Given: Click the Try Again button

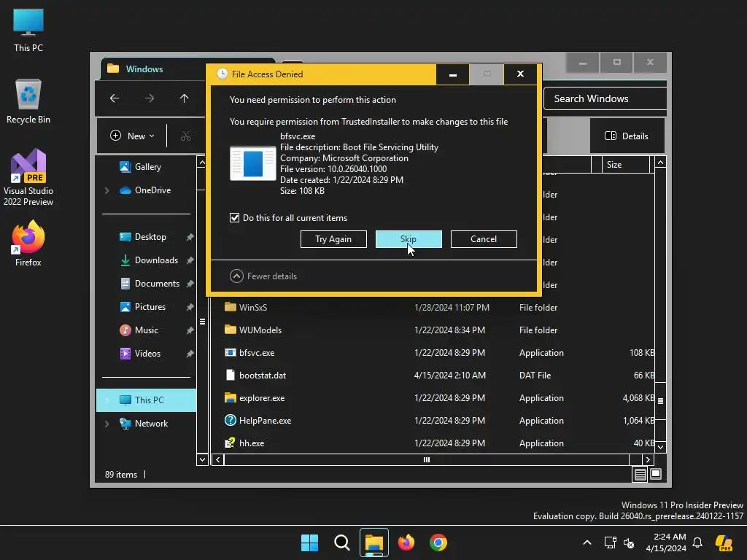Looking at the screenshot, I should 333,239.
